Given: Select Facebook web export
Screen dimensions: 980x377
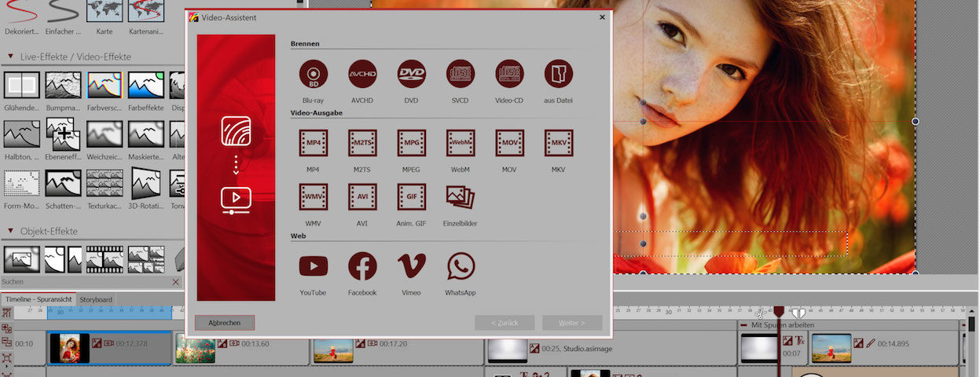Looking at the screenshot, I should point(362,266).
